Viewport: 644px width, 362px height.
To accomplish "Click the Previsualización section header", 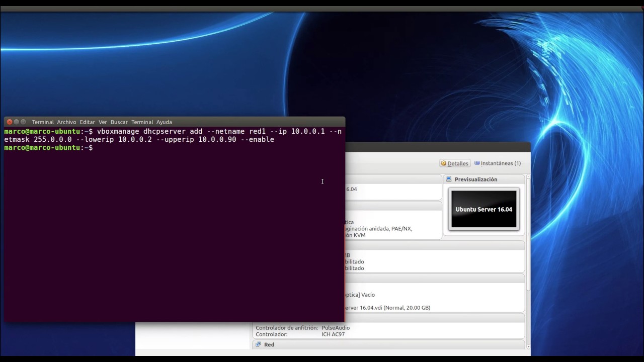I will tap(484, 179).
